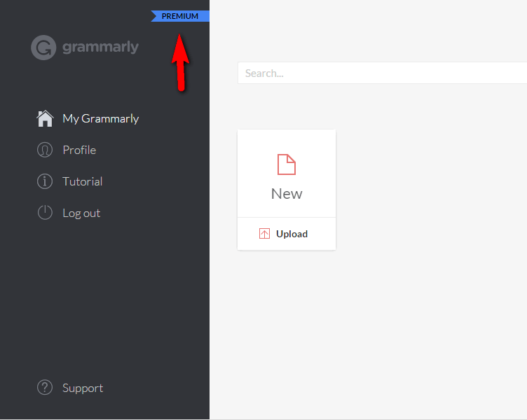Viewport: 527px width, 420px height.
Task: Click the profile person icon
Action: (45, 150)
